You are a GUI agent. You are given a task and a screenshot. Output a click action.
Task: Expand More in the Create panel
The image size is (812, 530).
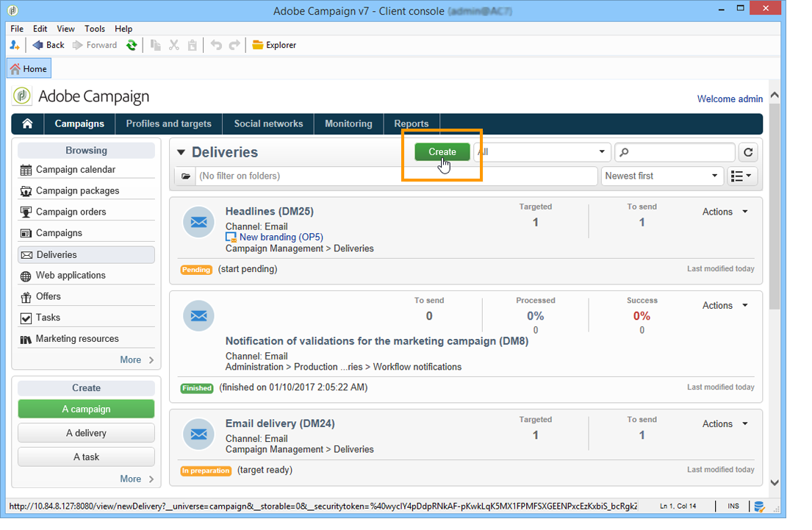(137, 479)
